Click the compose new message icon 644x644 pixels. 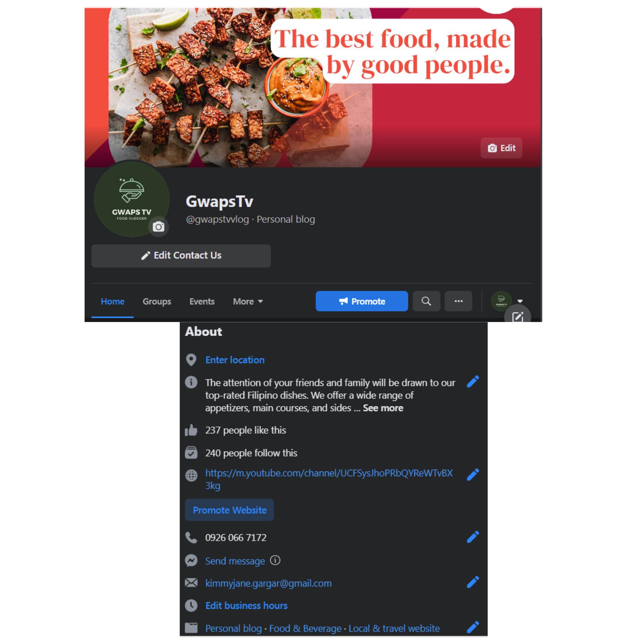(517, 316)
